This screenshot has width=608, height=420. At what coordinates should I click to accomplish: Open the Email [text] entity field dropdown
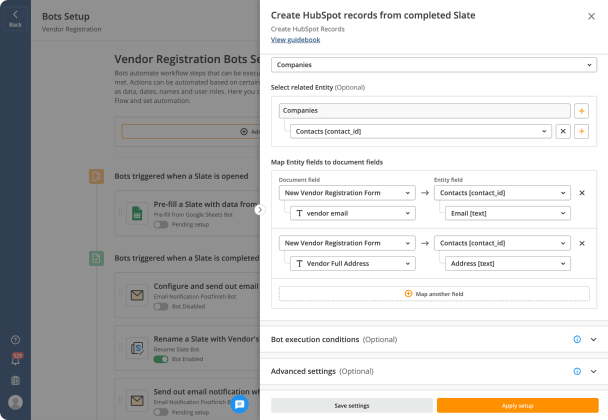tap(508, 213)
